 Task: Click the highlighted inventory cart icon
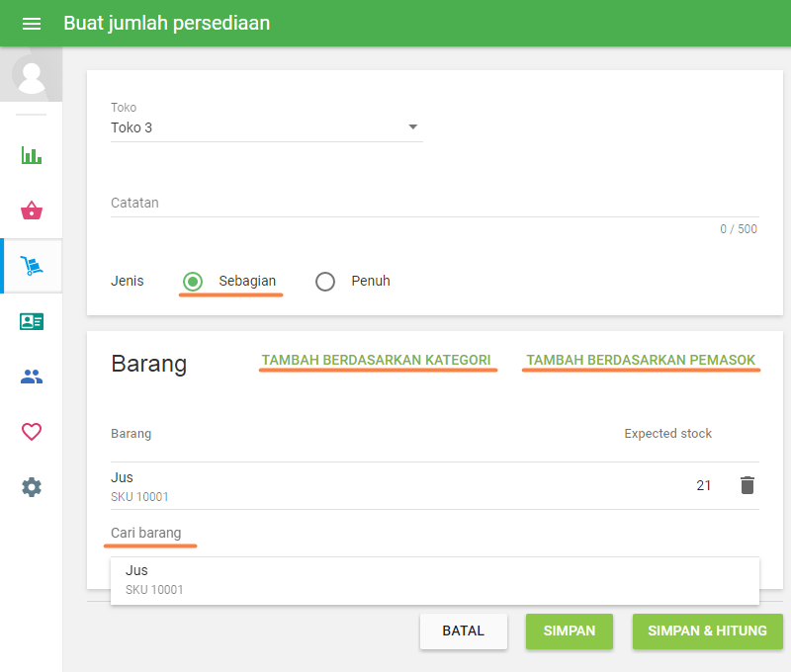tap(31, 266)
